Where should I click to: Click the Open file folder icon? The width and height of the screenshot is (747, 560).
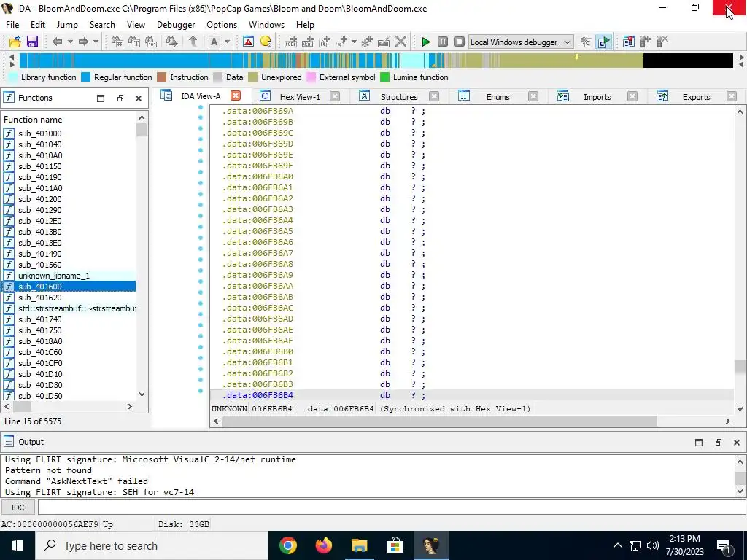[15, 42]
